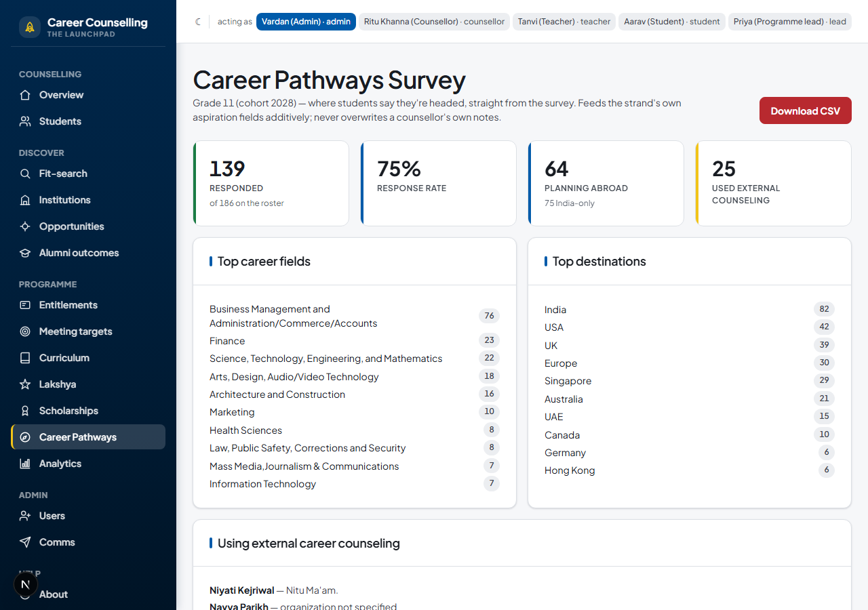The height and width of the screenshot is (610, 868).
Task: Act as Vardan (Admin)
Action: click(306, 22)
